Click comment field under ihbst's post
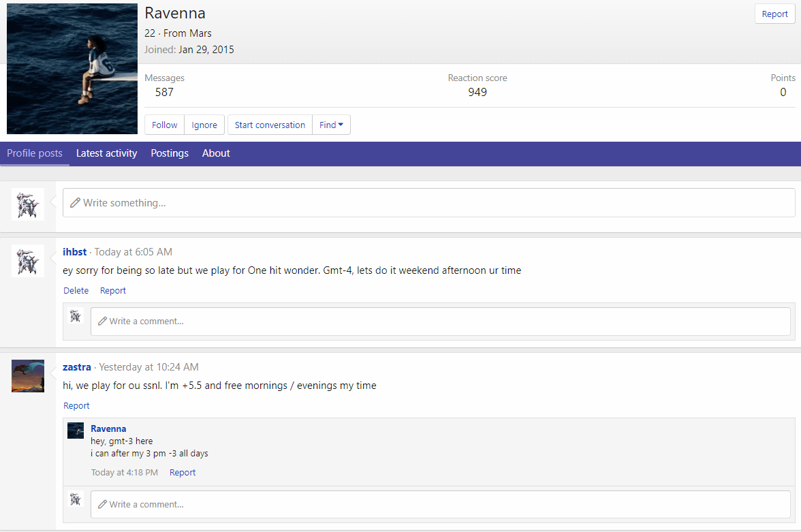 pyautogui.click(x=440, y=322)
